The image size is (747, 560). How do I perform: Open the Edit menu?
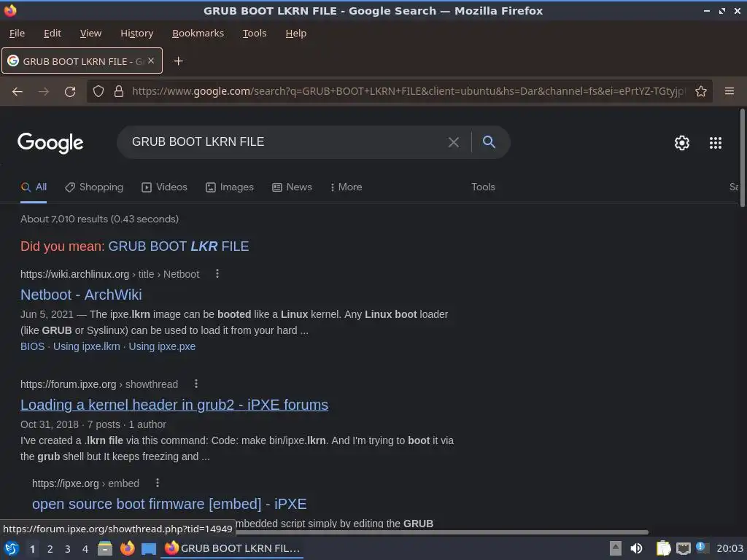tap(53, 34)
